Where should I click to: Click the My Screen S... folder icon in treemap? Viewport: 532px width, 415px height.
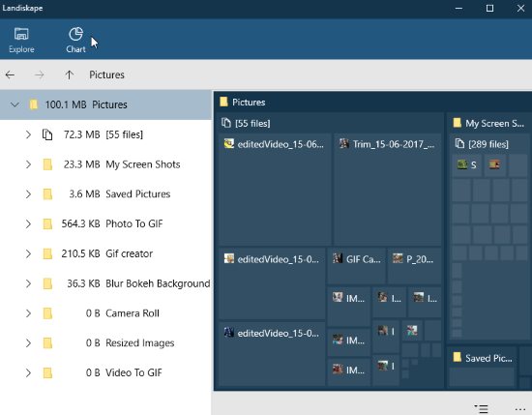pyautogui.click(x=458, y=123)
